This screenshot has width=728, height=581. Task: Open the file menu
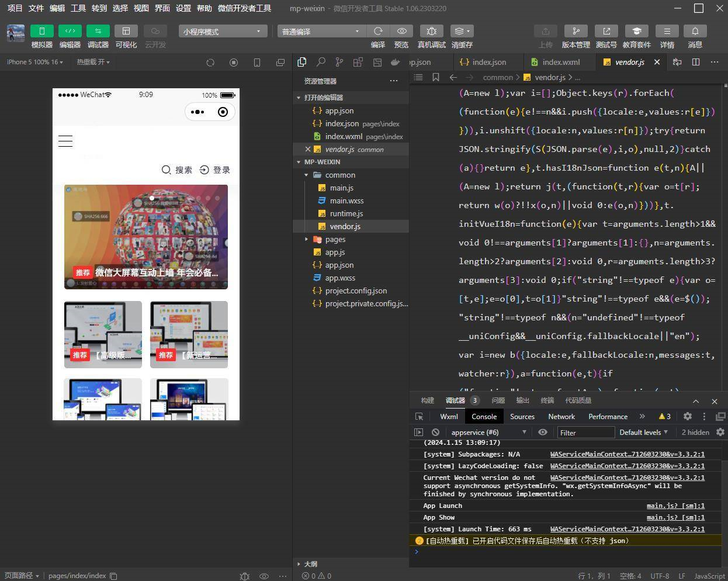36,8
